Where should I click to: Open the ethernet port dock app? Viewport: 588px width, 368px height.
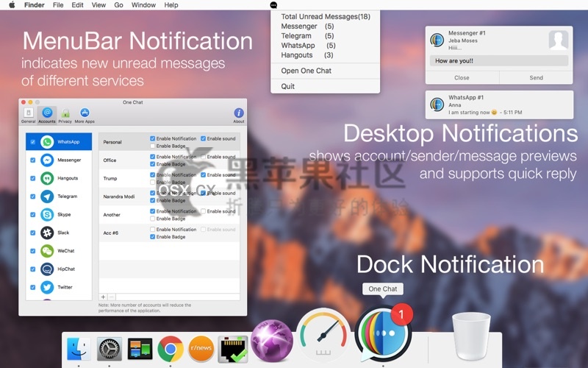click(233, 349)
